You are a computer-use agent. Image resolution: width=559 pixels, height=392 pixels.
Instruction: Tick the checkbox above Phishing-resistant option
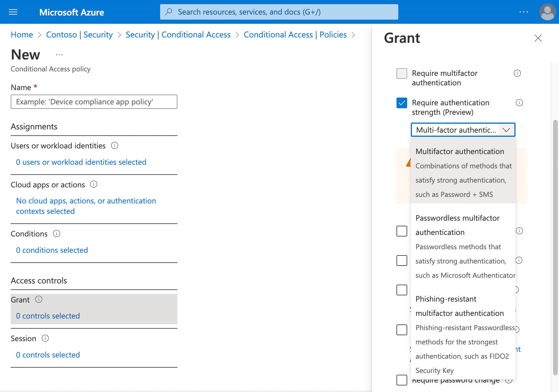tap(402, 290)
